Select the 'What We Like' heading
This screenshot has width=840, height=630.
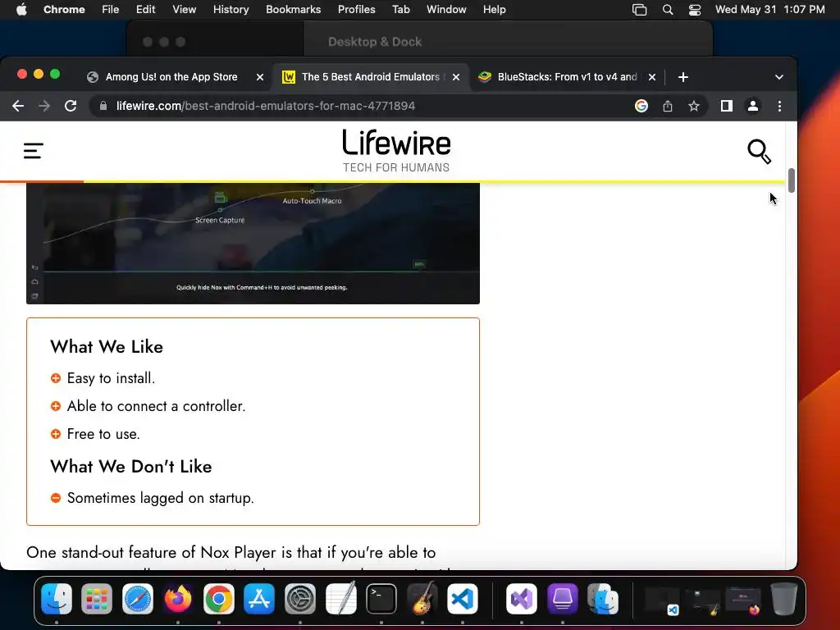pos(107,347)
